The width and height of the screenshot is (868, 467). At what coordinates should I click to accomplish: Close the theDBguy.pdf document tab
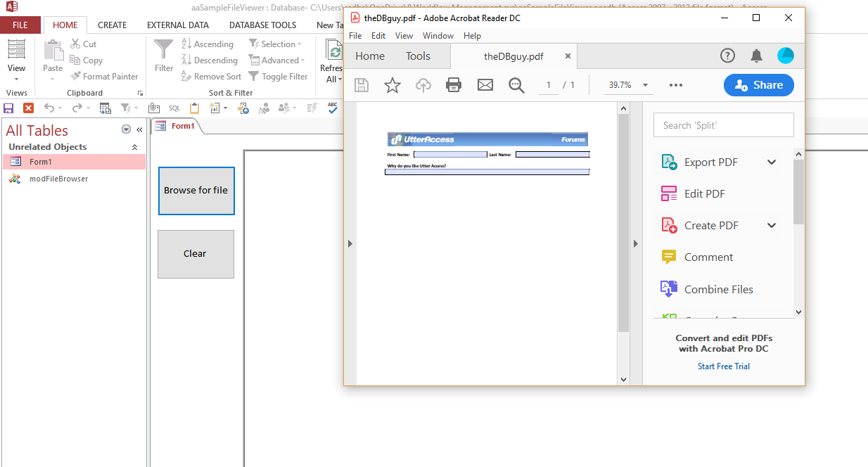pos(568,56)
